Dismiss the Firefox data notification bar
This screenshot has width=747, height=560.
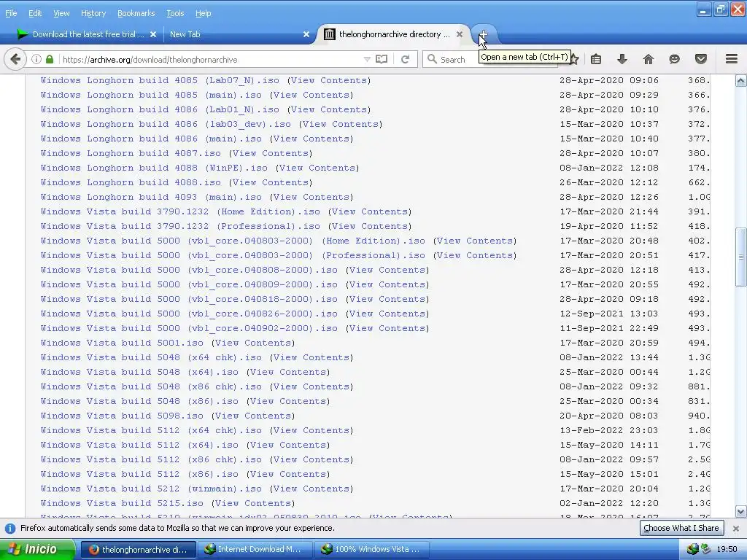736,529
